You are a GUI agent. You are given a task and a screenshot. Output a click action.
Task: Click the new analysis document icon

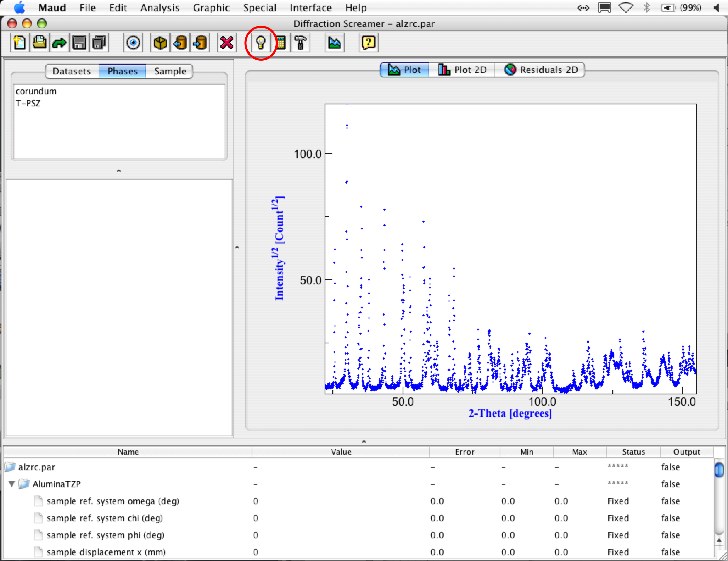coord(20,43)
